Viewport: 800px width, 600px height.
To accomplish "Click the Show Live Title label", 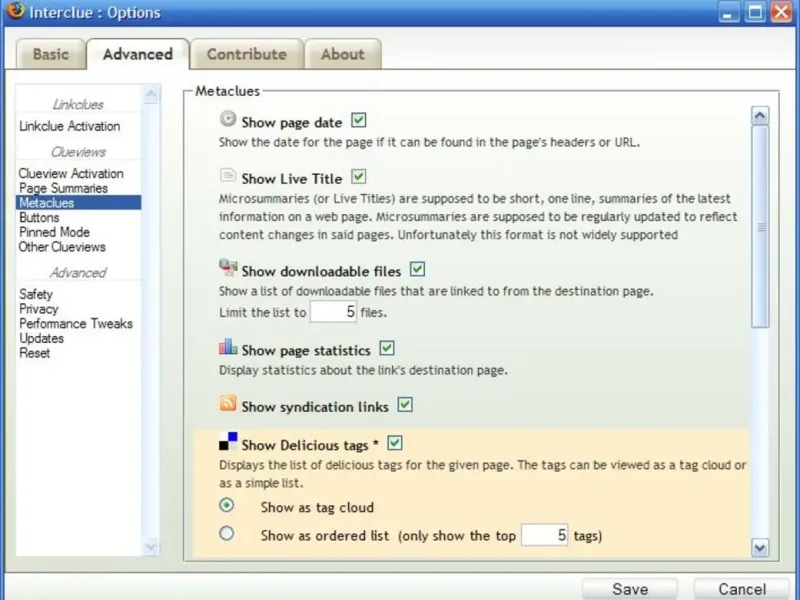I will tap(291, 179).
